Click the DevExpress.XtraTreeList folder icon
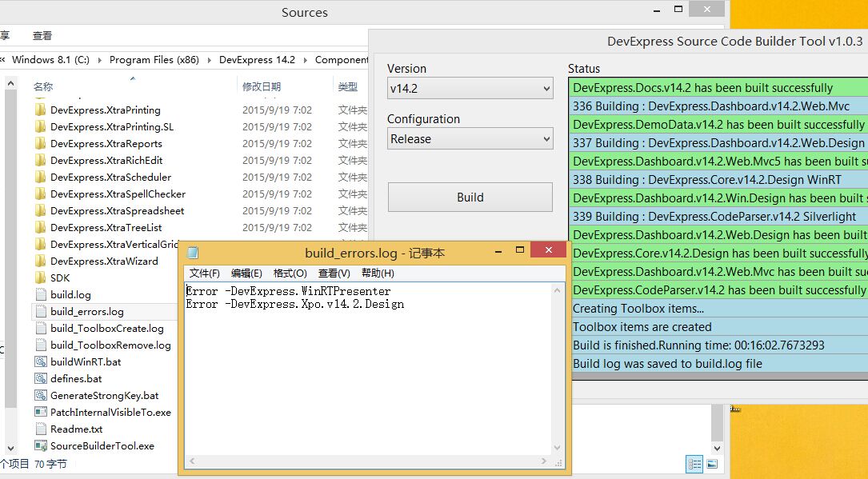This screenshot has width=868, height=479. (x=41, y=227)
